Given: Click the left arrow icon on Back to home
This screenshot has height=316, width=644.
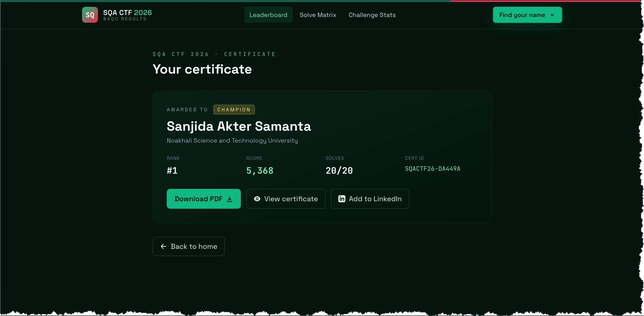Looking at the screenshot, I should tap(163, 247).
